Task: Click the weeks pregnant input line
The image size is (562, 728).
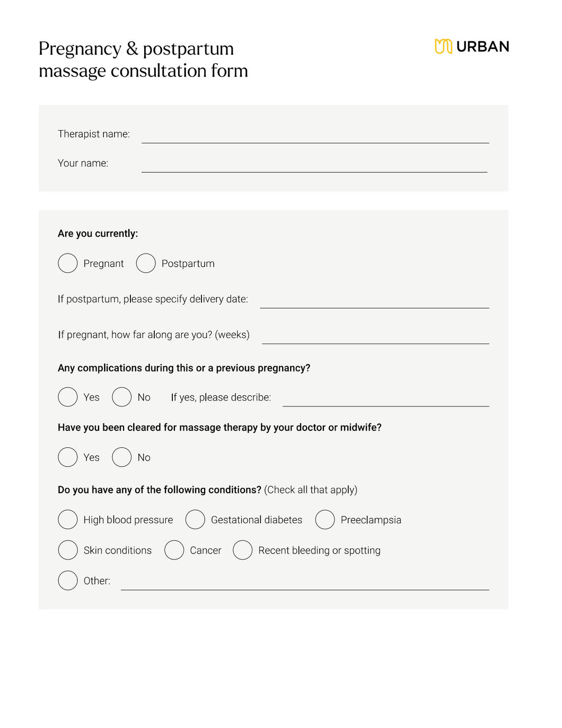Action: click(x=375, y=337)
